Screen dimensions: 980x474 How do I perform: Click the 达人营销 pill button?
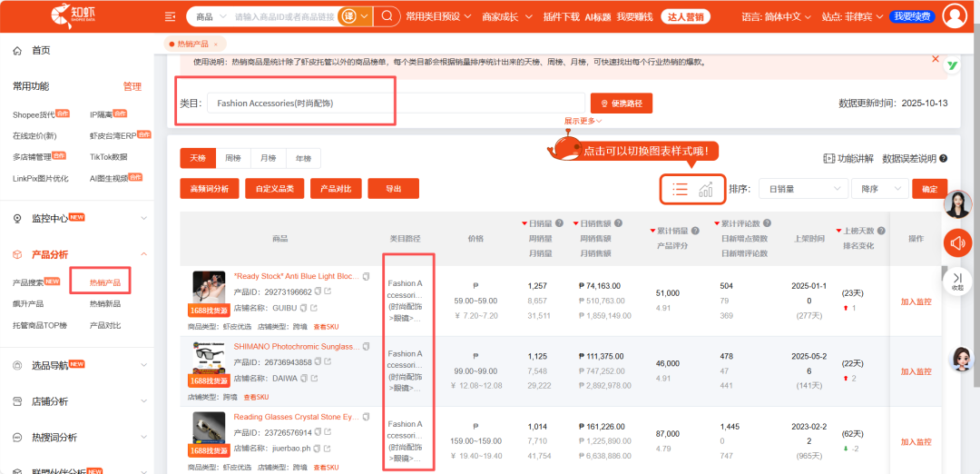686,16
